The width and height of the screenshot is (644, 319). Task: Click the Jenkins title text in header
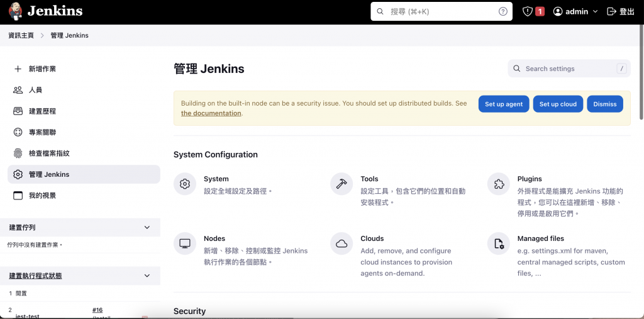coord(55,11)
